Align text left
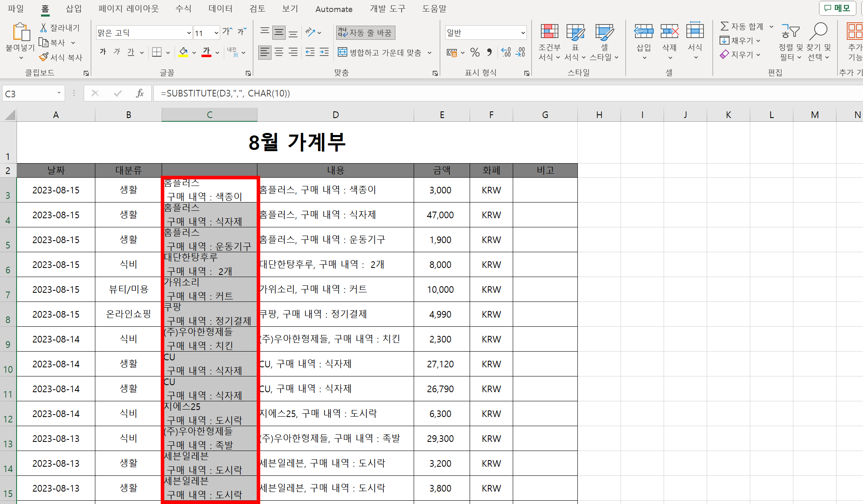The image size is (863, 504). coord(265,52)
